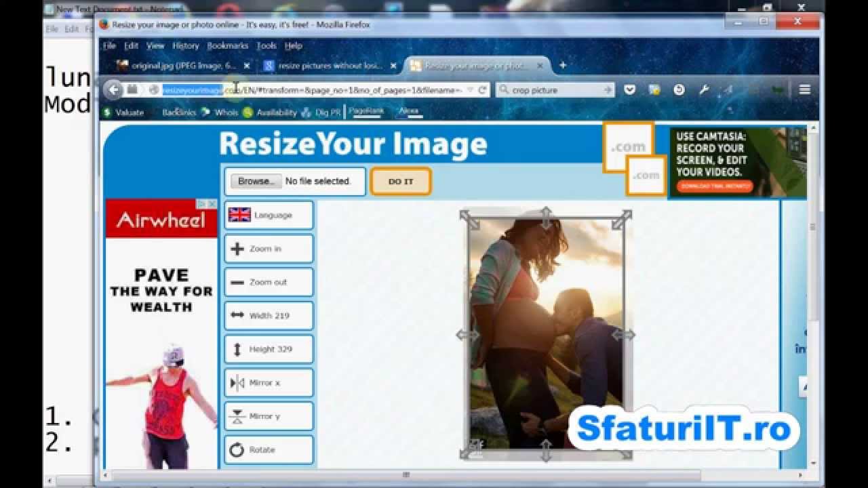The height and width of the screenshot is (488, 868).
Task: Open the Tools menu
Action: 267,45
